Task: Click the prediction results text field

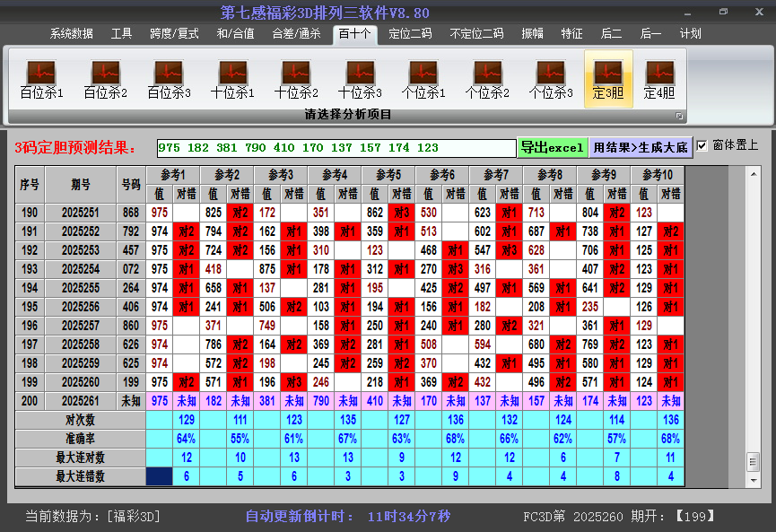Action: [x=336, y=148]
